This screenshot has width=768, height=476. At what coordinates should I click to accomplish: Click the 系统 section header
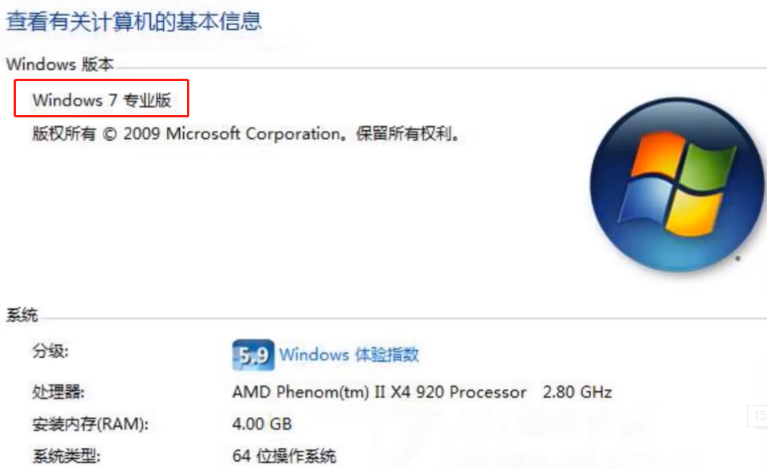pos(22,316)
